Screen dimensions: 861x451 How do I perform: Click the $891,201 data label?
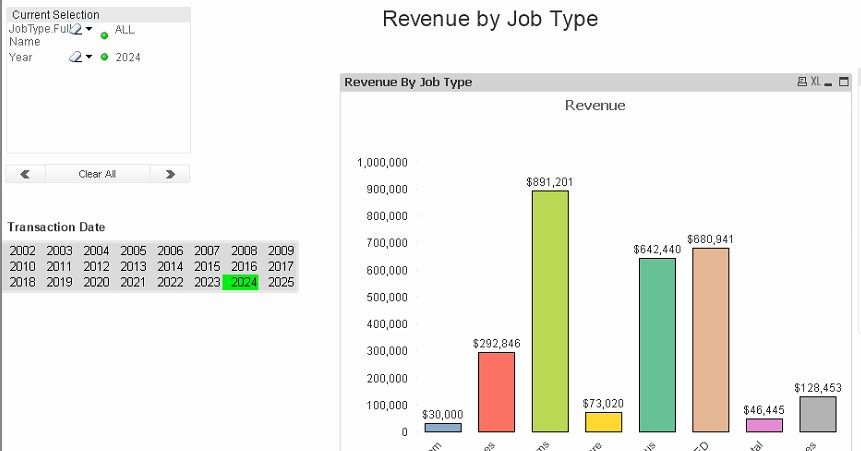click(x=550, y=182)
